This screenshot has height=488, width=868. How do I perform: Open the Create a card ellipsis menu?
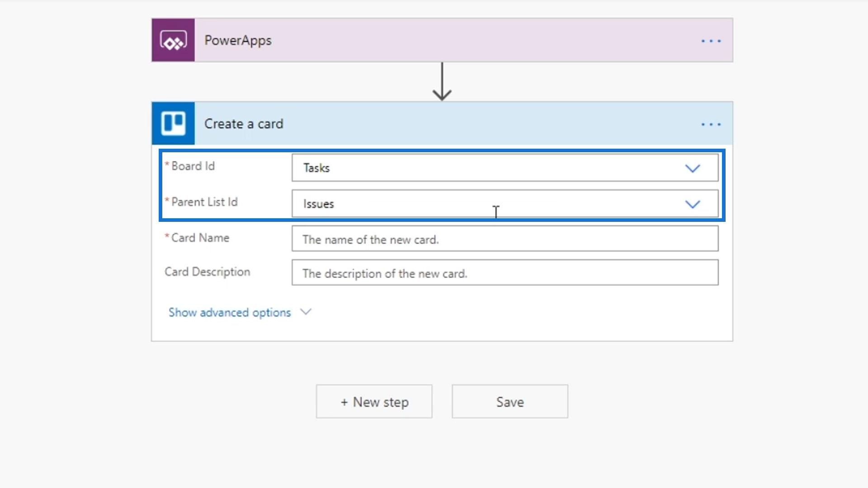point(711,124)
